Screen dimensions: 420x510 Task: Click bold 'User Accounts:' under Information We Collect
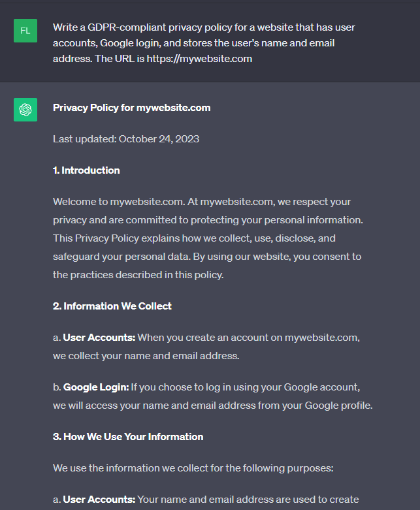[x=99, y=338]
